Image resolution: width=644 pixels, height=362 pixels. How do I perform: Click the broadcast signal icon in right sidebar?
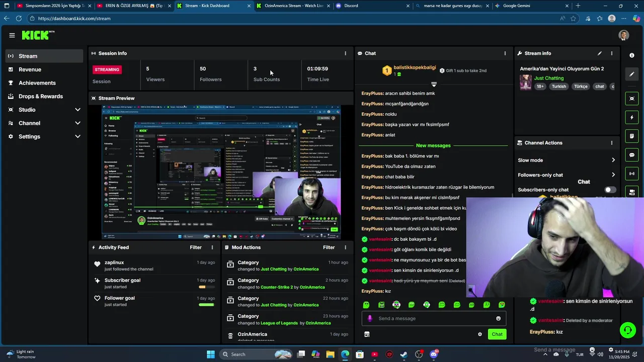(632, 174)
